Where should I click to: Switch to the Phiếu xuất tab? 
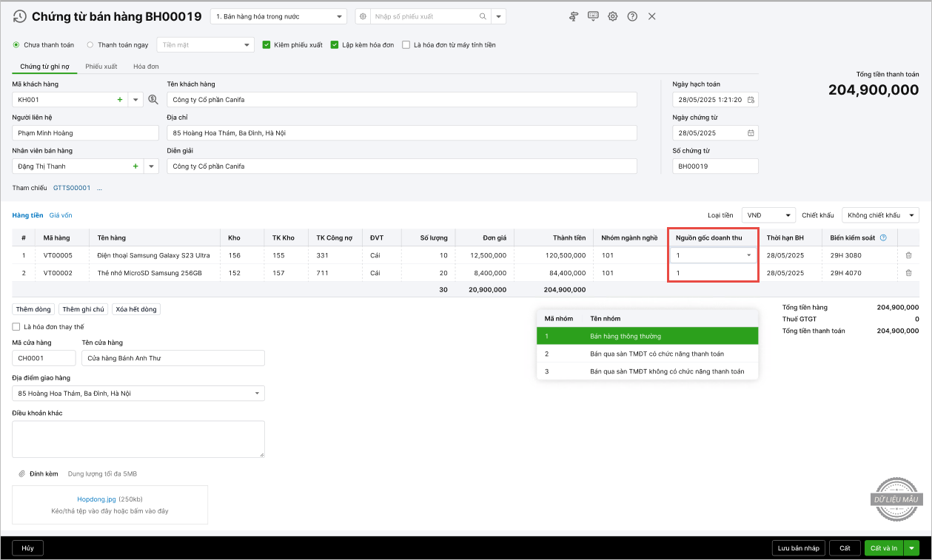[101, 67]
